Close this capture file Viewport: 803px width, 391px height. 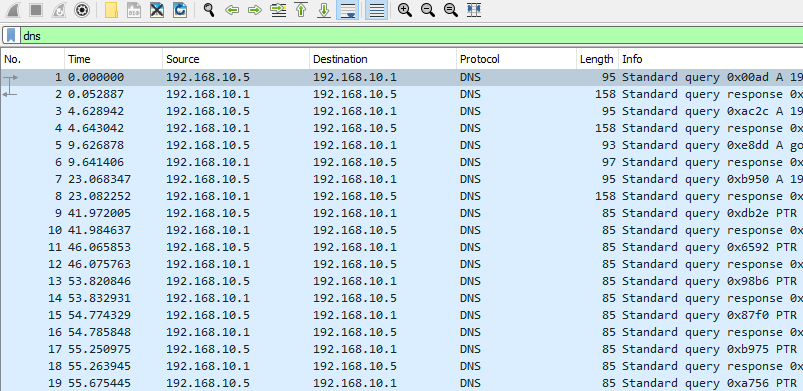click(157, 10)
